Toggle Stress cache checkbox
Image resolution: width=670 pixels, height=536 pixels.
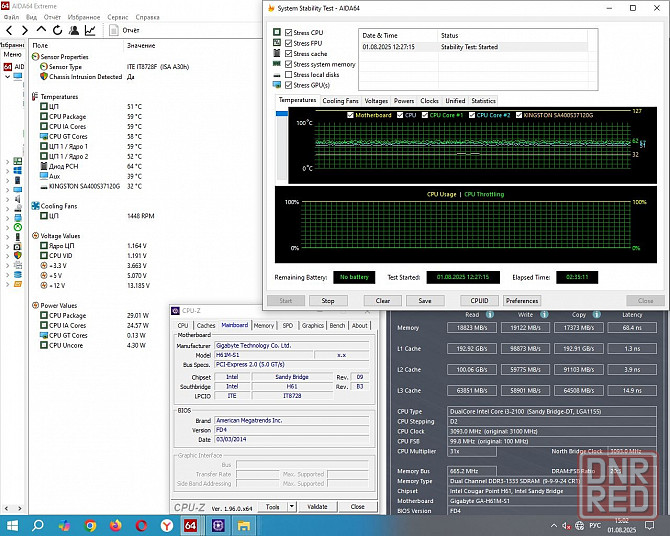(288, 53)
